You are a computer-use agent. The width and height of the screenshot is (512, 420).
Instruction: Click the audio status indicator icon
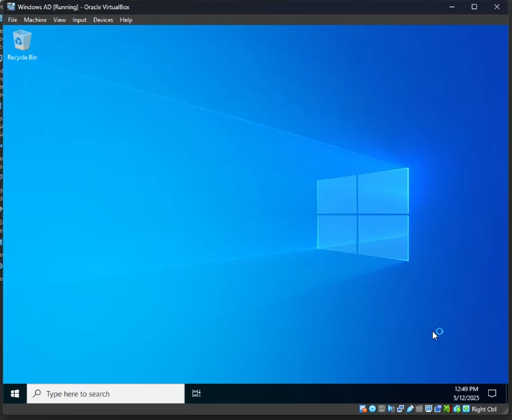pos(391,409)
